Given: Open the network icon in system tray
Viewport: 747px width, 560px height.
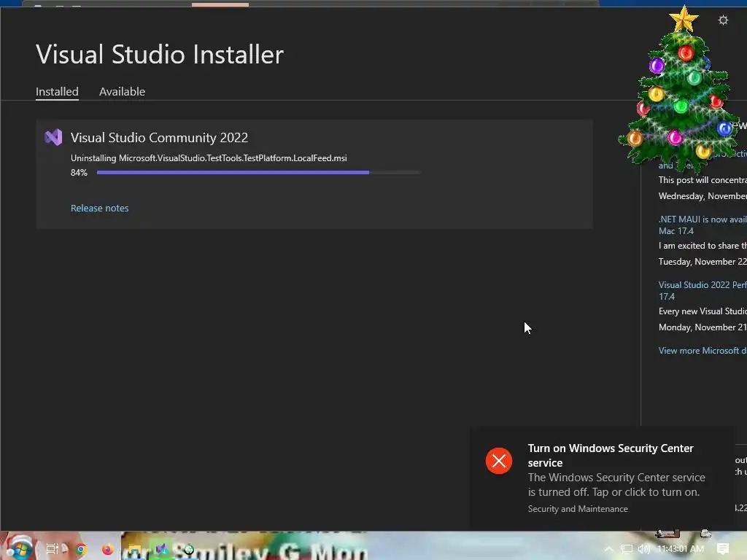Looking at the screenshot, I should 627,549.
